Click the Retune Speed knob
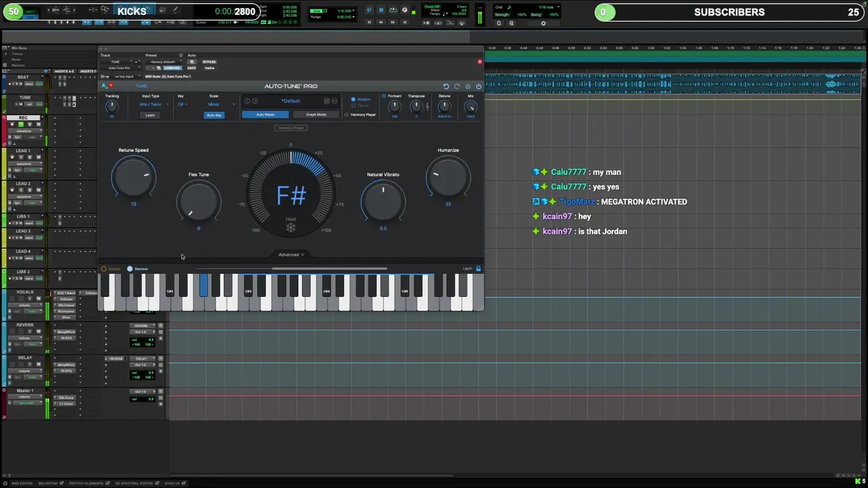 click(x=134, y=176)
